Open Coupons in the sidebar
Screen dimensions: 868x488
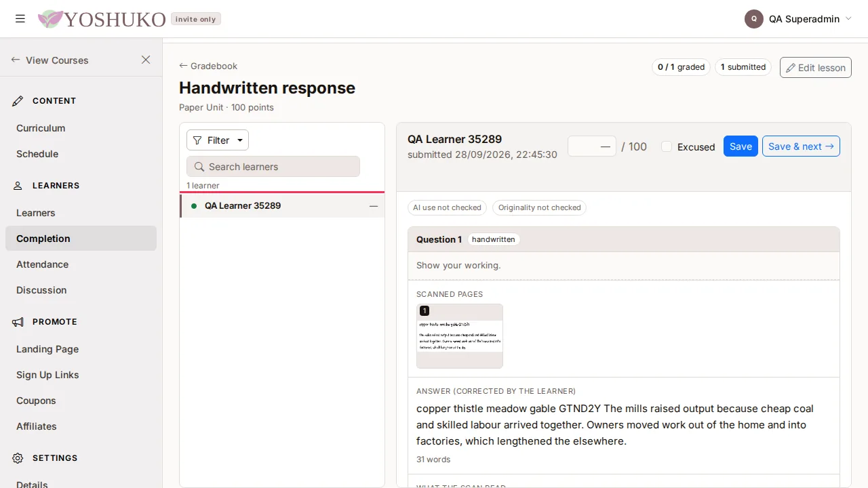(x=36, y=401)
